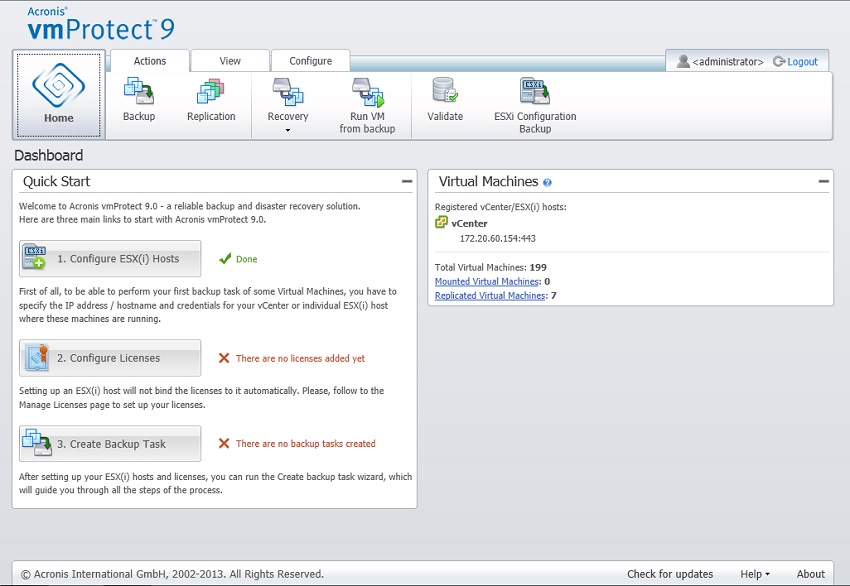The image size is (850, 586).
Task: Click 2. Configure Licenses button
Action: (110, 358)
